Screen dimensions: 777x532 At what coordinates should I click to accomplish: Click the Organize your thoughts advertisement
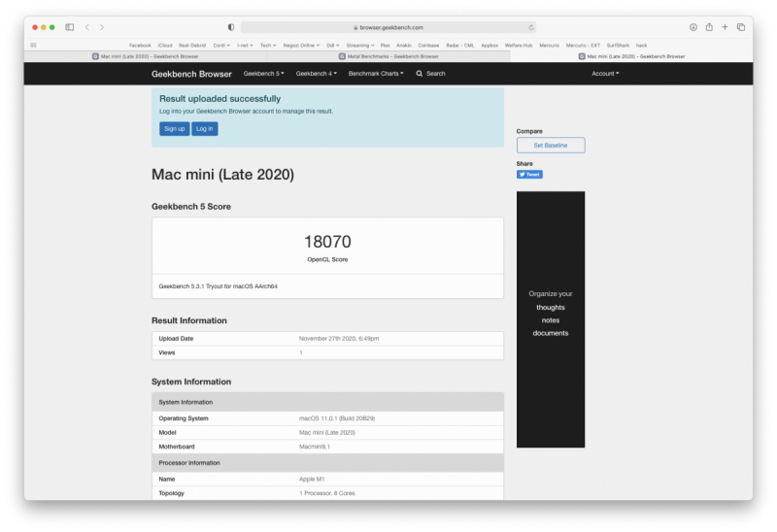coord(551,319)
